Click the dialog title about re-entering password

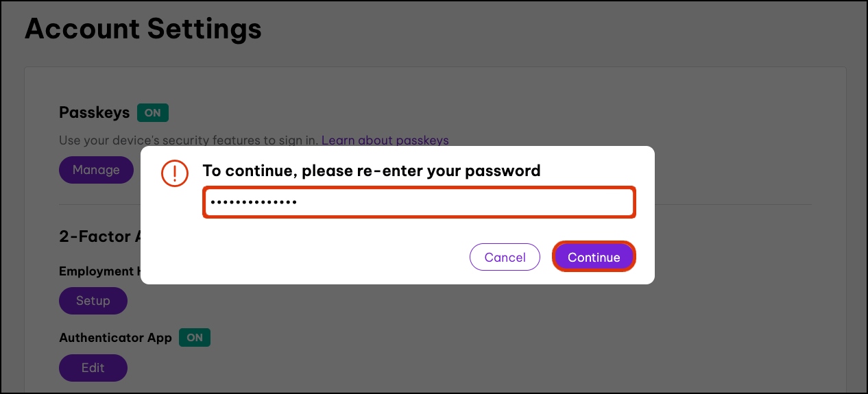tap(371, 171)
